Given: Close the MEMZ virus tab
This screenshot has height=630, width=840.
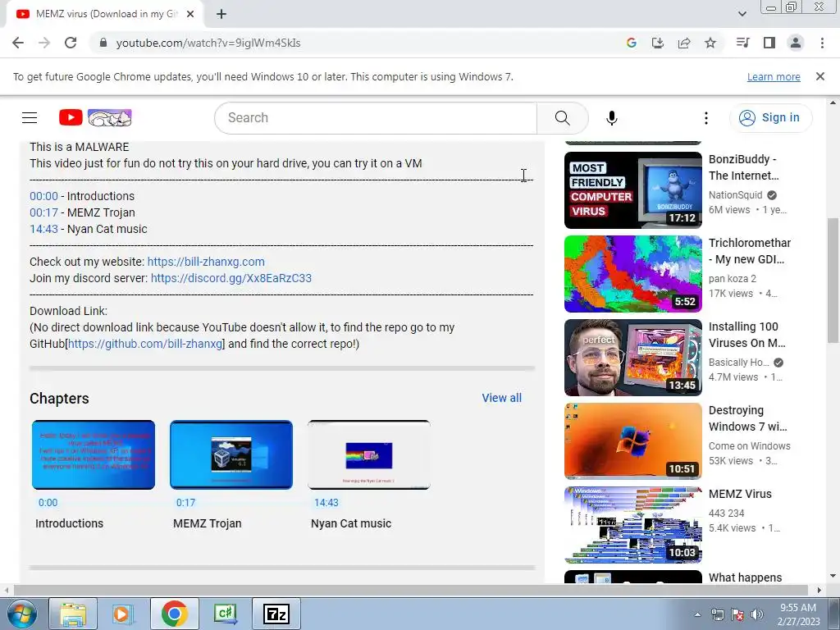Looking at the screenshot, I should 190,14.
